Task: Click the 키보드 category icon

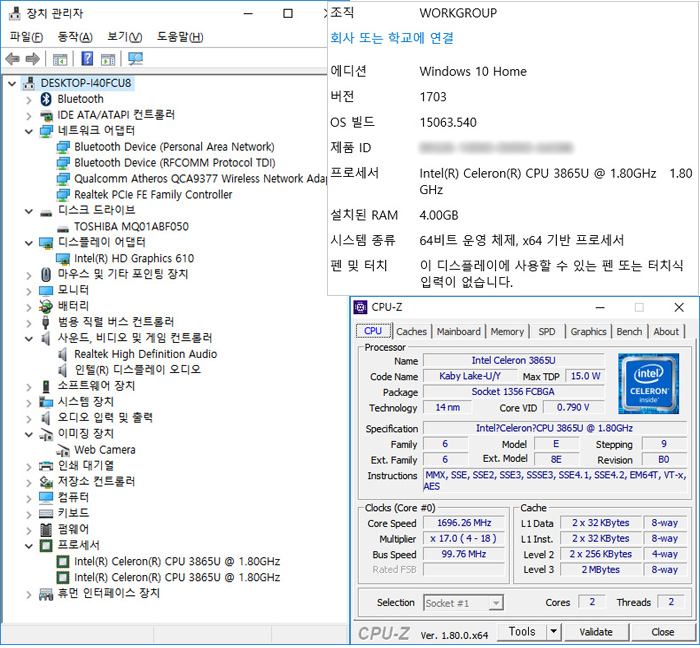Action: (x=46, y=514)
